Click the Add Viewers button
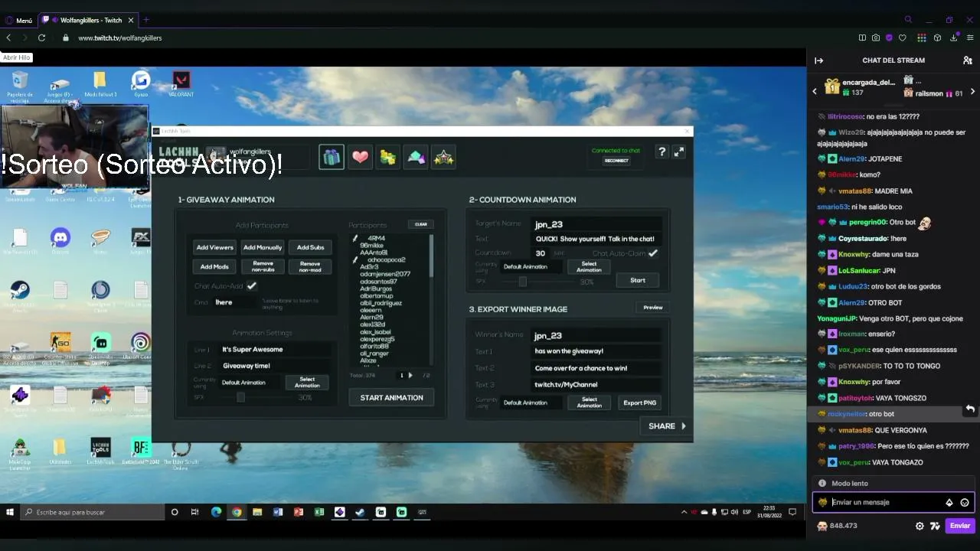This screenshot has height=551, width=980. tap(215, 247)
